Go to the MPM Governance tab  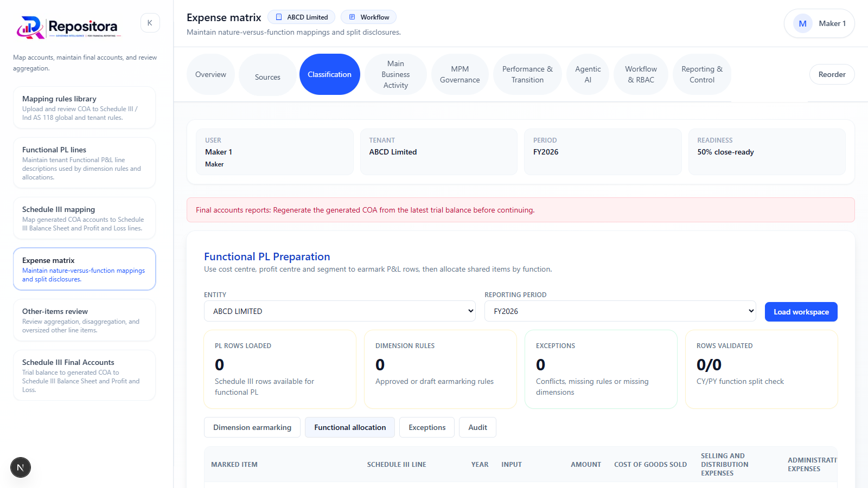tap(459, 74)
